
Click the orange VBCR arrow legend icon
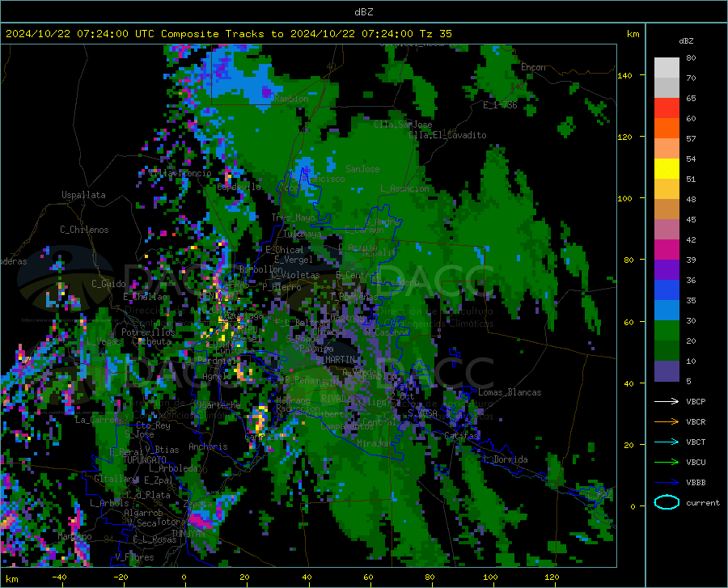[x=667, y=421]
